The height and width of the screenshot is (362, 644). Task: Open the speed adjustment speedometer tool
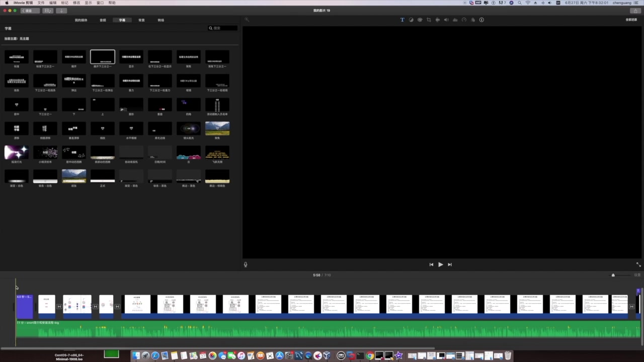464,20
